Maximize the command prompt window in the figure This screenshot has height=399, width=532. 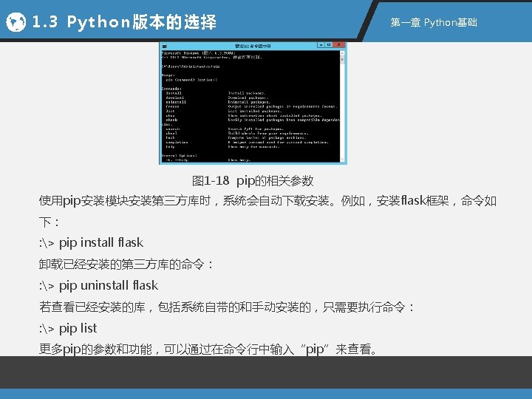pos(328,45)
